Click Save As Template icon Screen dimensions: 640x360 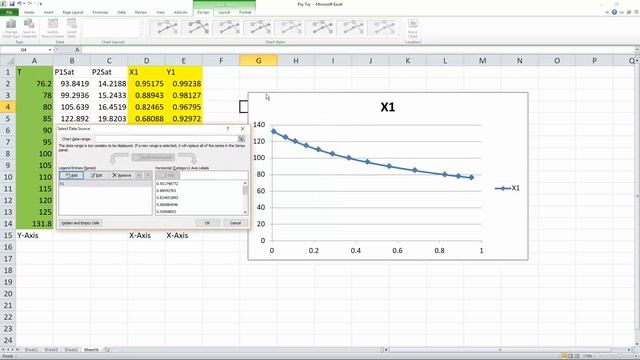tap(29, 29)
